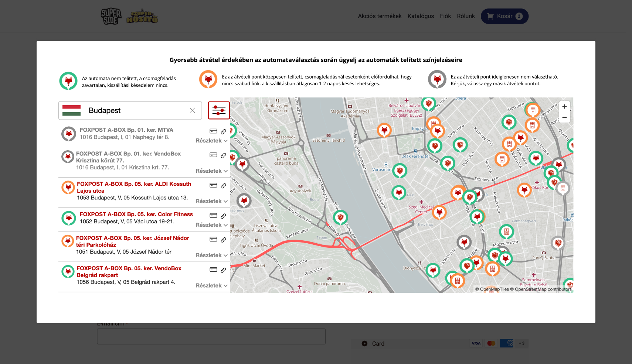Click link icon for ALDI Kossuth Lajos utca
This screenshot has height=364, width=632.
pyautogui.click(x=223, y=186)
